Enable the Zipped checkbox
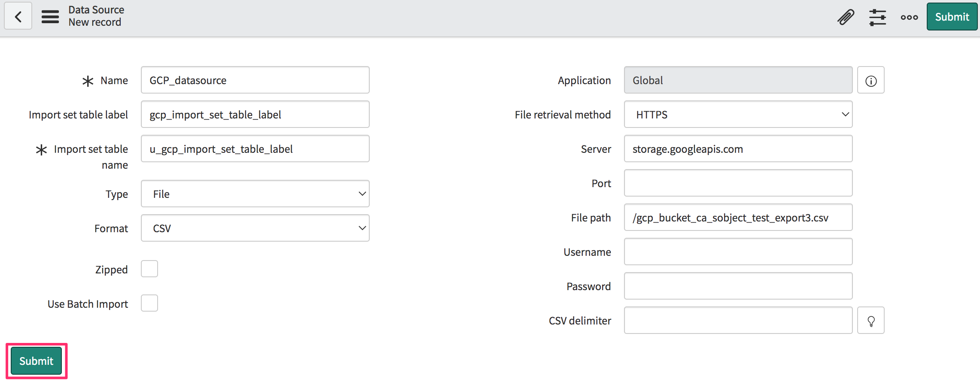The width and height of the screenshot is (980, 385). pyautogui.click(x=149, y=269)
